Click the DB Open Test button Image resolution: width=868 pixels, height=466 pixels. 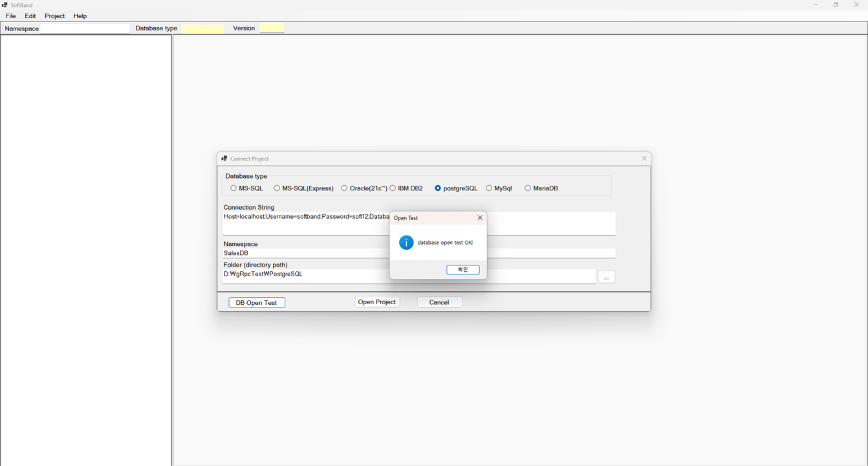point(257,303)
